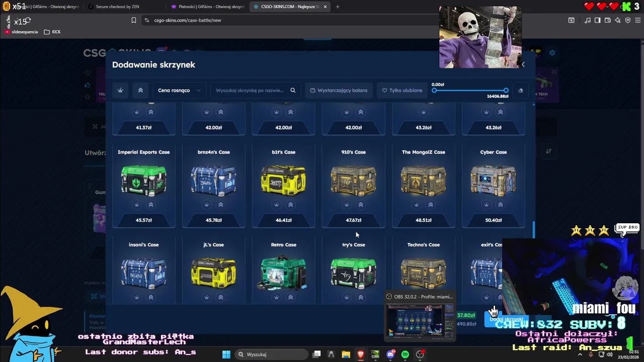The height and width of the screenshot is (362, 644).
Task: Click the bookmark icon in address bar
Action: [133, 20]
